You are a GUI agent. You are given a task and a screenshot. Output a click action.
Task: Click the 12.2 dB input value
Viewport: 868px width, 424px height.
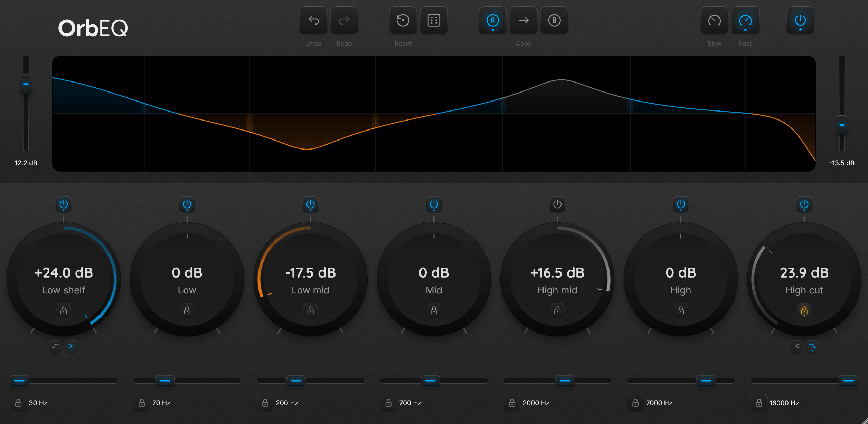26,163
